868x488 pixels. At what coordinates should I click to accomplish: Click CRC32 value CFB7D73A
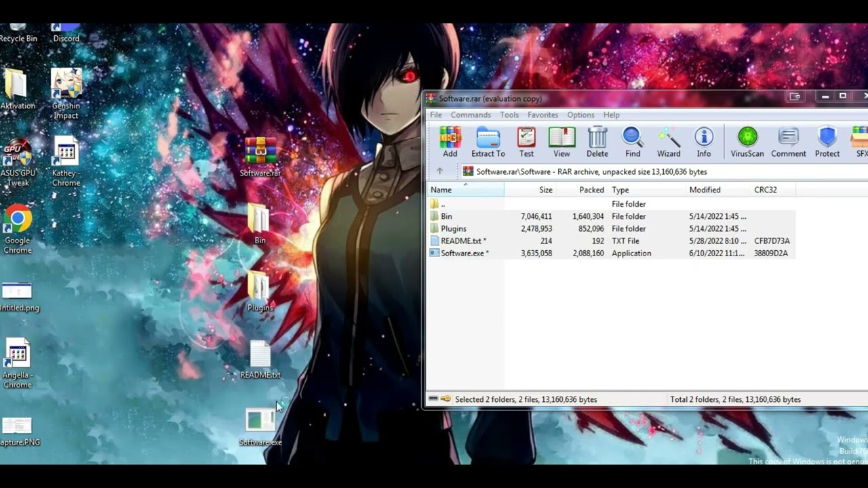point(772,241)
